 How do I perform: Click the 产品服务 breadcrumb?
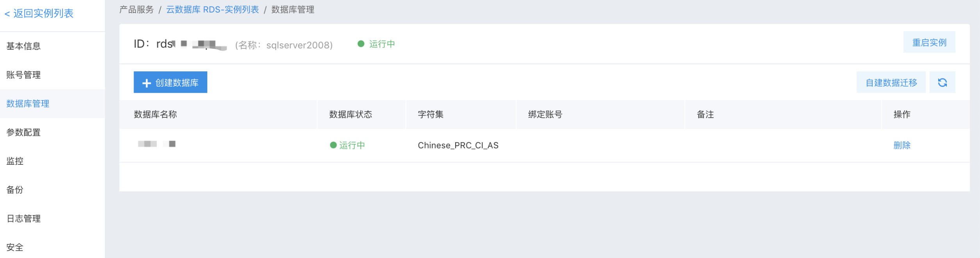click(x=137, y=10)
